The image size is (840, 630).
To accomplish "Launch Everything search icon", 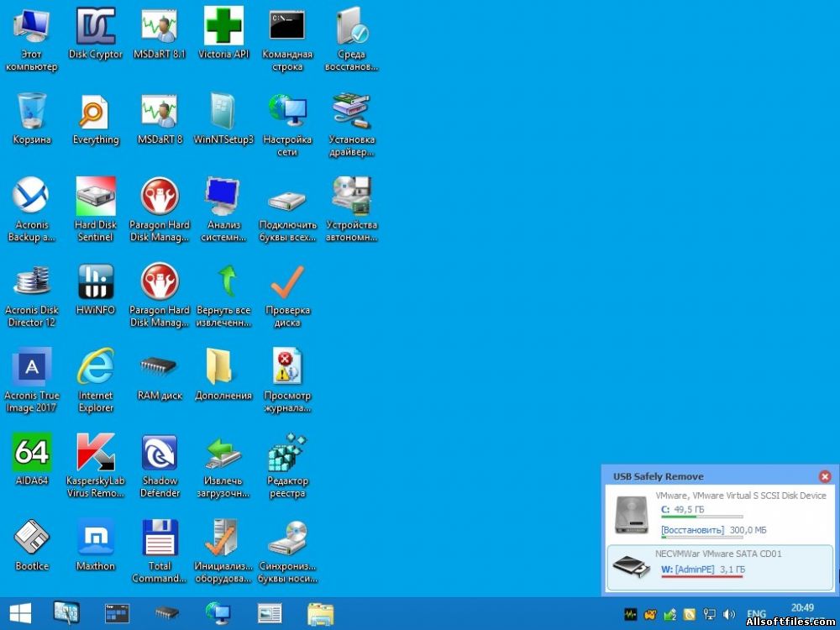I will click(x=96, y=119).
